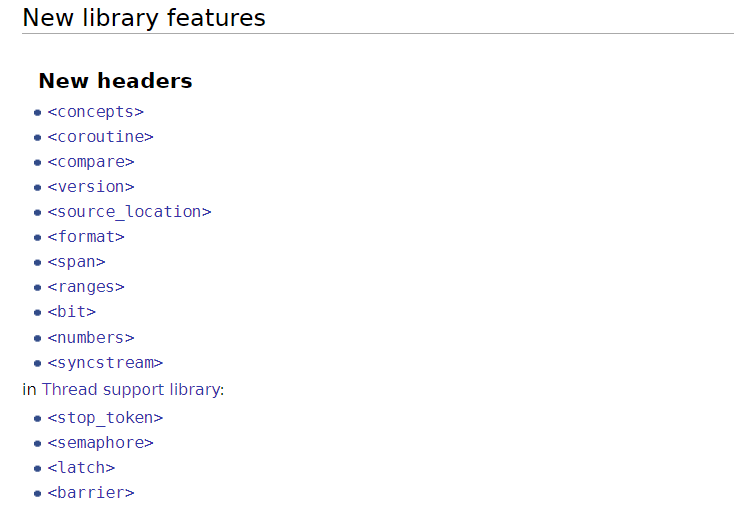Follow the Thread support library link
Image resolution: width=734 pixels, height=521 pixels.
pos(131,389)
